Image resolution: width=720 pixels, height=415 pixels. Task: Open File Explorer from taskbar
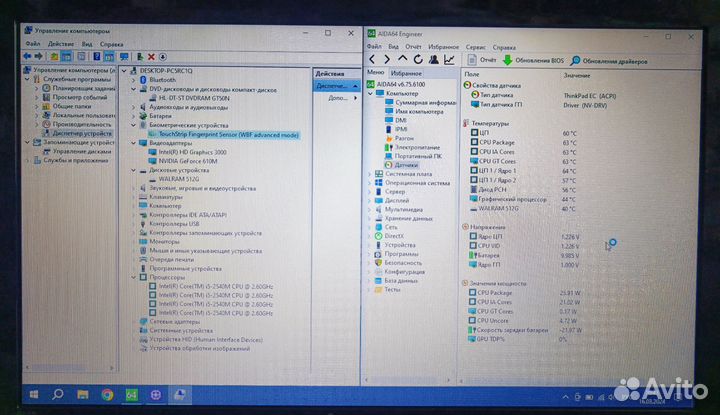pos(83,394)
